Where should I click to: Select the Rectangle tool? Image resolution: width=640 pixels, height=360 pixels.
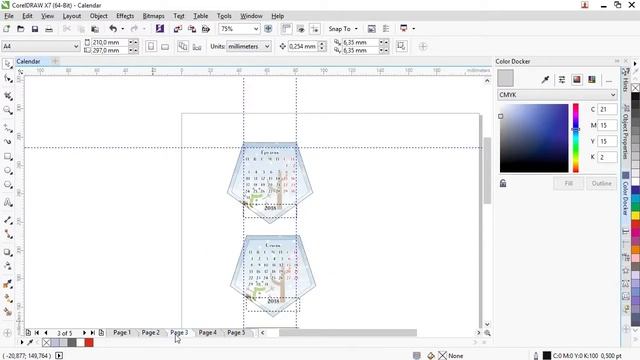click(7, 157)
